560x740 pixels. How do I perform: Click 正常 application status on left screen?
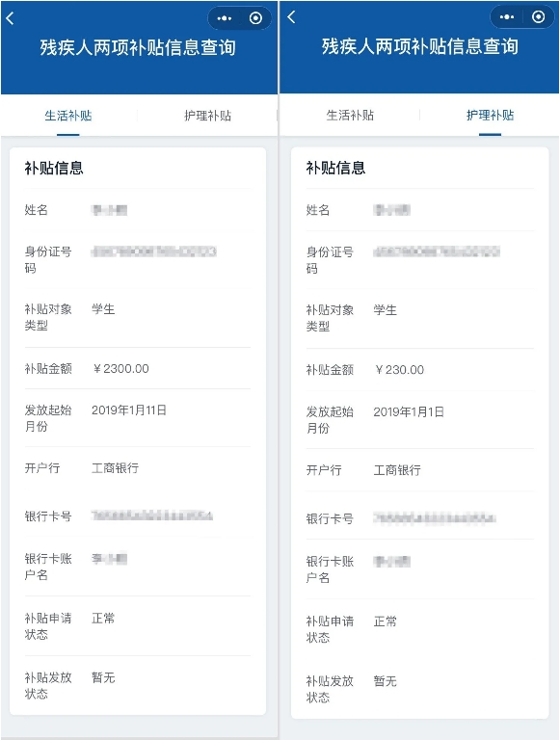[x=103, y=619]
